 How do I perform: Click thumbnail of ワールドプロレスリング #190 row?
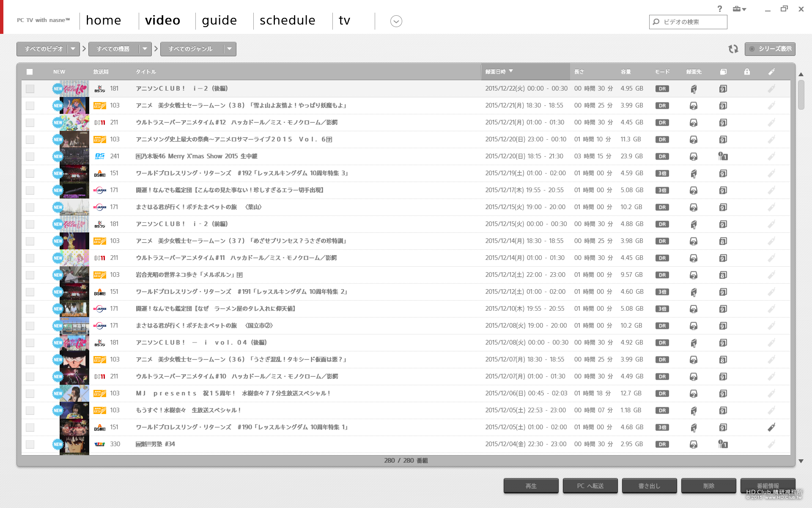click(74, 427)
